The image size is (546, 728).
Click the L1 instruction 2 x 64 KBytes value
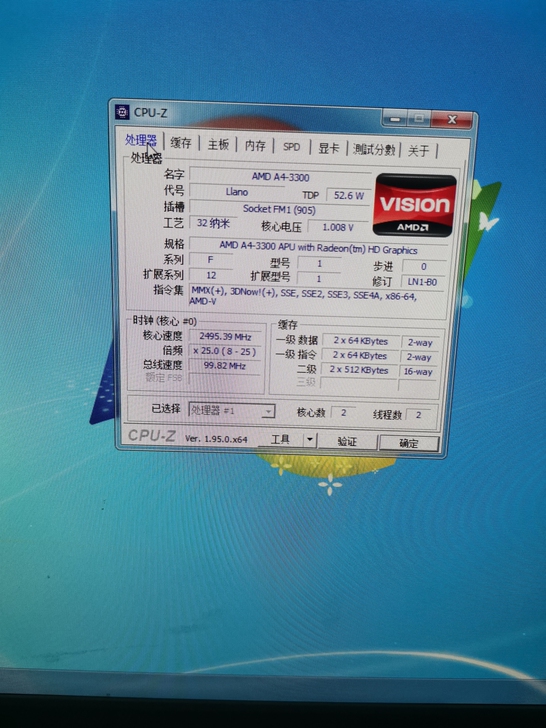(360, 356)
